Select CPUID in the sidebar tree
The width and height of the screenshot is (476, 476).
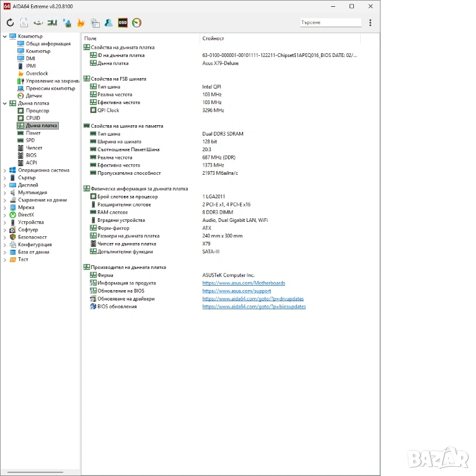click(x=33, y=118)
